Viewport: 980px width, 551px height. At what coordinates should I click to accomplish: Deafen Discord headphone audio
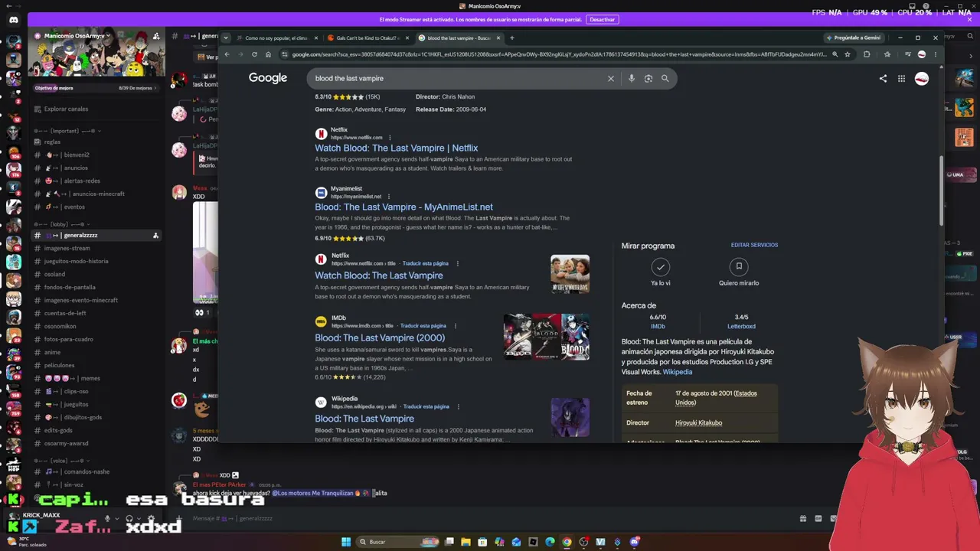point(129,518)
